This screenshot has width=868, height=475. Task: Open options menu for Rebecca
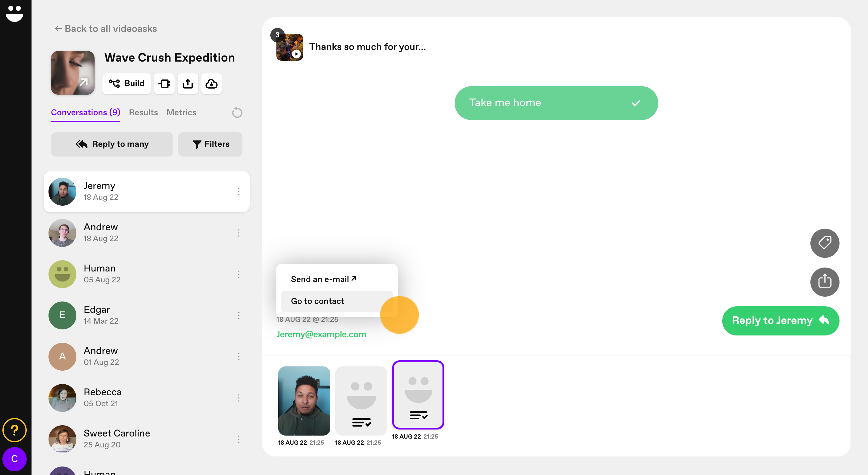(x=239, y=397)
